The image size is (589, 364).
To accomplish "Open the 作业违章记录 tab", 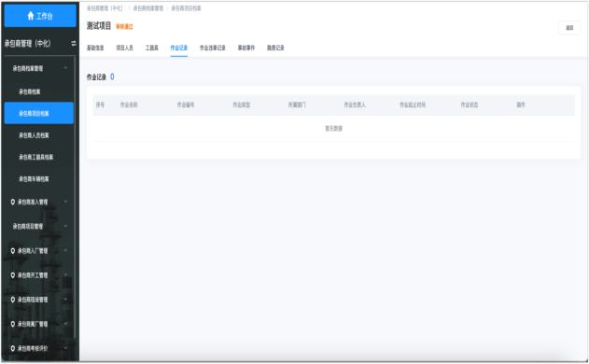I will pyautogui.click(x=213, y=48).
